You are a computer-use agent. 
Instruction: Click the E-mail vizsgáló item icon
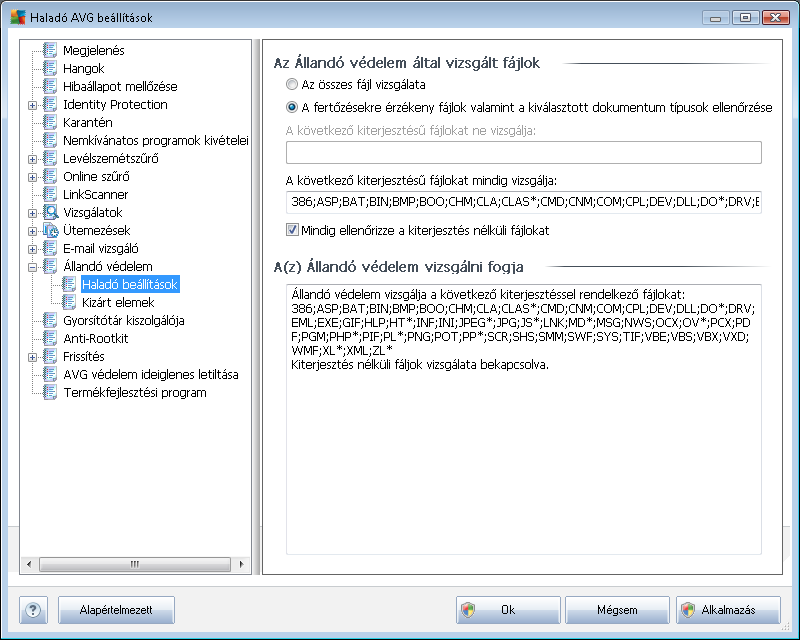click(49, 248)
